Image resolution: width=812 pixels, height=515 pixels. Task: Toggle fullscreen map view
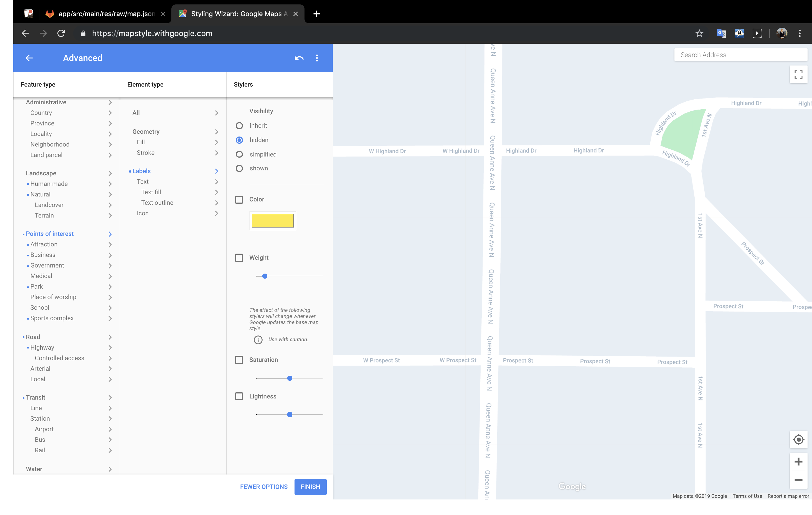click(798, 75)
